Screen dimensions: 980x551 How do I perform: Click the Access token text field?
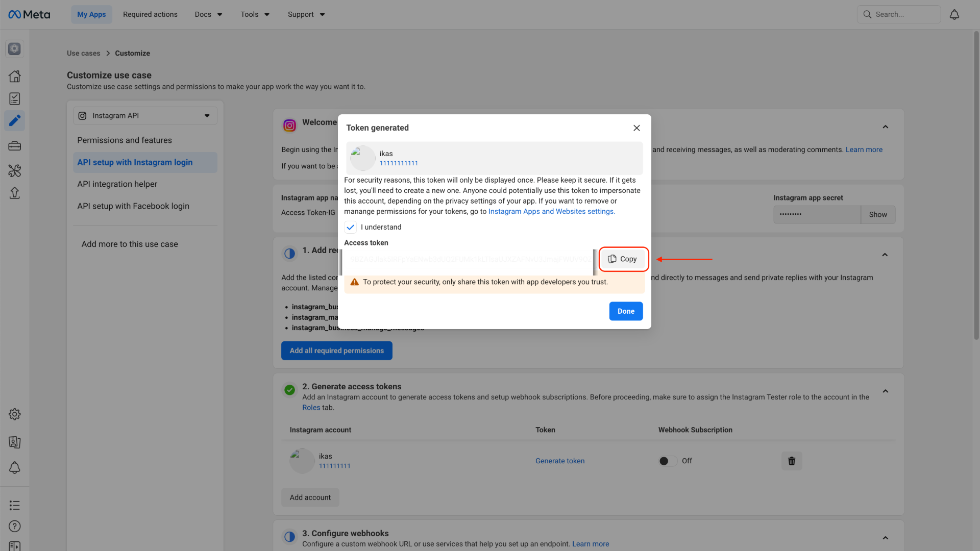pos(469,259)
